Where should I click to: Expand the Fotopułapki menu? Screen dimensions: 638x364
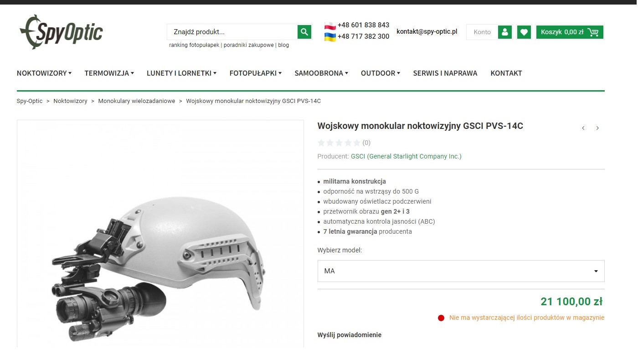point(255,73)
